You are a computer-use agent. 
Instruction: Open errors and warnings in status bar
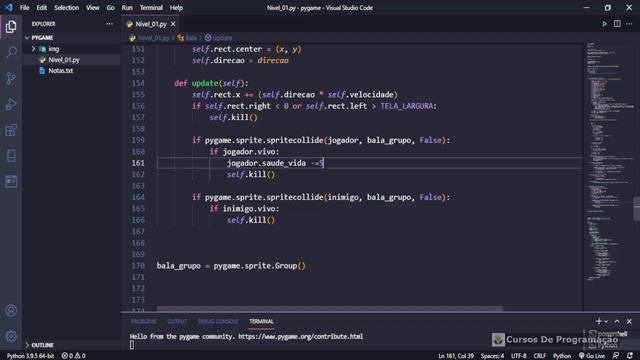coord(73,356)
